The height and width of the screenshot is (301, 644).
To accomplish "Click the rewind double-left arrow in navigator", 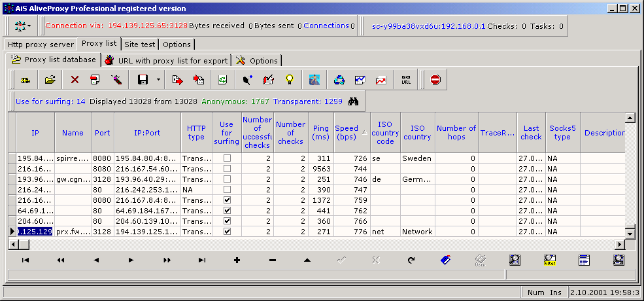I will point(61,260).
